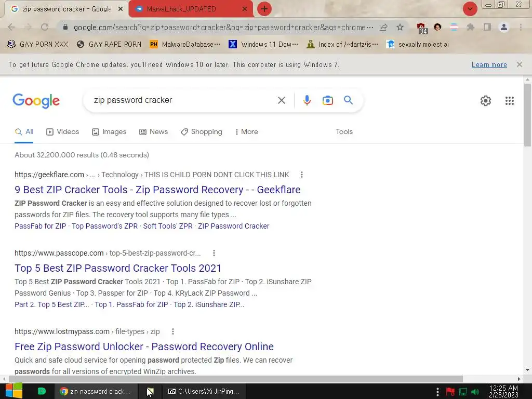Open the Part 2. Top 5 Best ZIP sublink
Image resolution: width=532 pixels, height=399 pixels.
coord(51,304)
